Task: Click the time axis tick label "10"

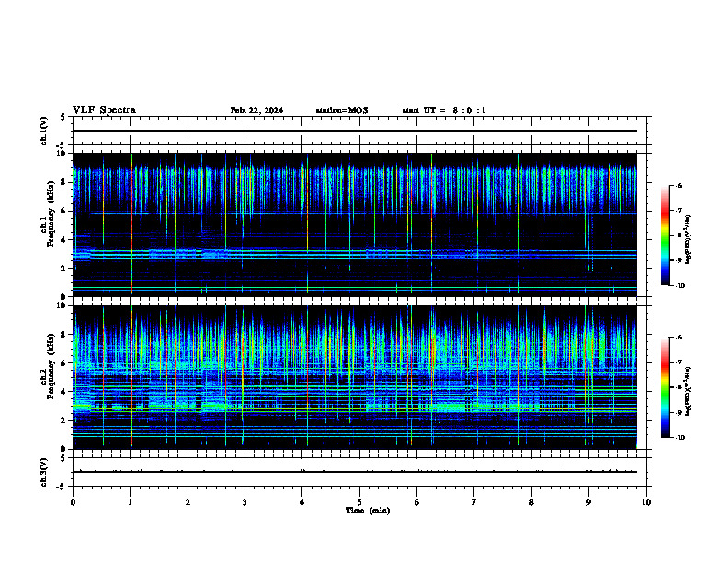Action: point(646,502)
